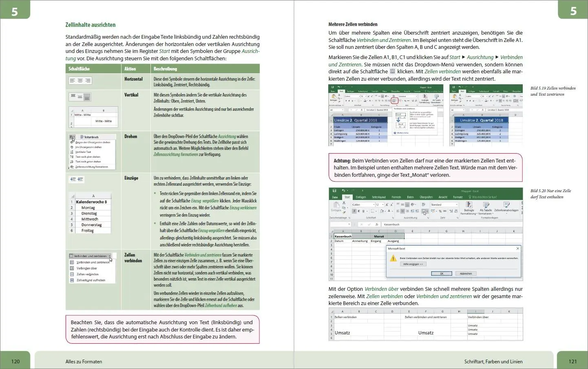The image size is (588, 369).
Task: Click the percent style icon in Bild 5.20
Action: 440,211
